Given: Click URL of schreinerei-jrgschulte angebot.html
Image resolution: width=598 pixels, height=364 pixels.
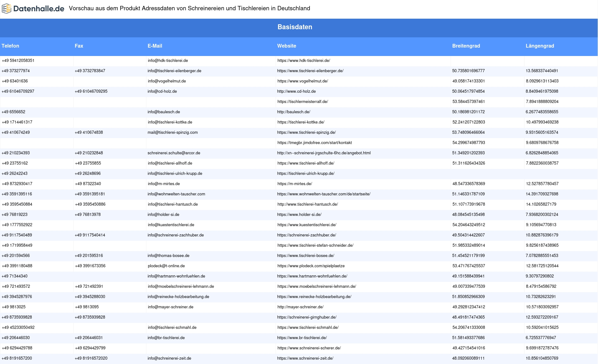Looking at the screenshot, I should click(x=324, y=153).
